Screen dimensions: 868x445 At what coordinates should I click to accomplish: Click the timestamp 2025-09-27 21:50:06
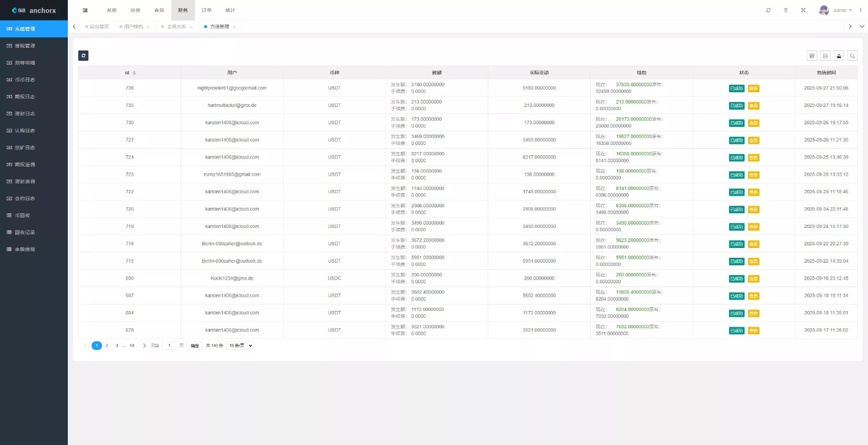[826, 88]
